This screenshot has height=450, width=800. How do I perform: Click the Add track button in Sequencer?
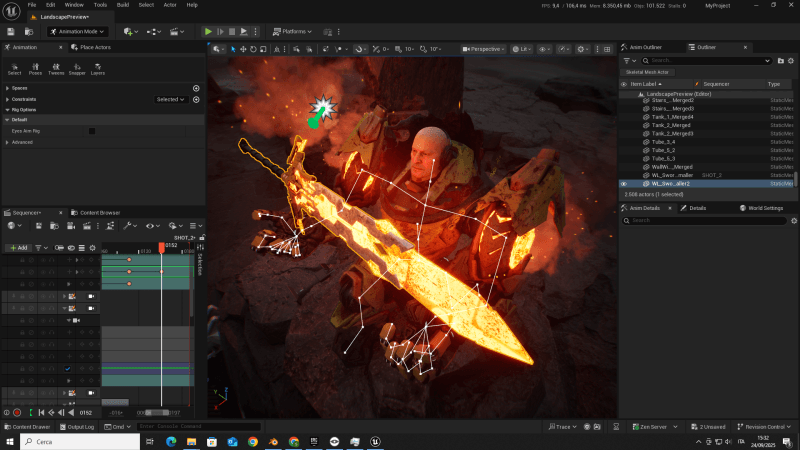(x=18, y=247)
